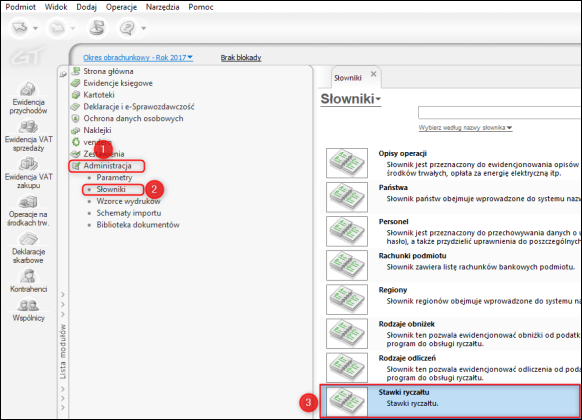Open Biblioteka dokumentów under Administracja

pyautogui.click(x=138, y=225)
